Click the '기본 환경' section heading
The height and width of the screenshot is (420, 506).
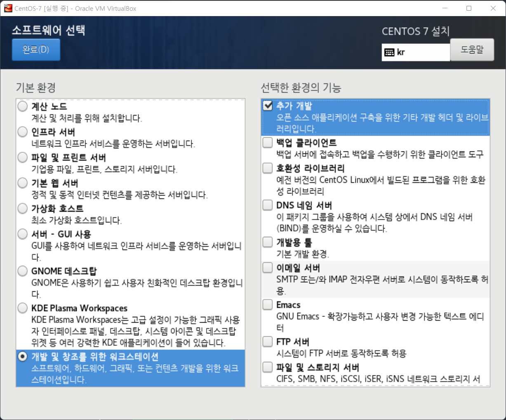click(x=35, y=88)
